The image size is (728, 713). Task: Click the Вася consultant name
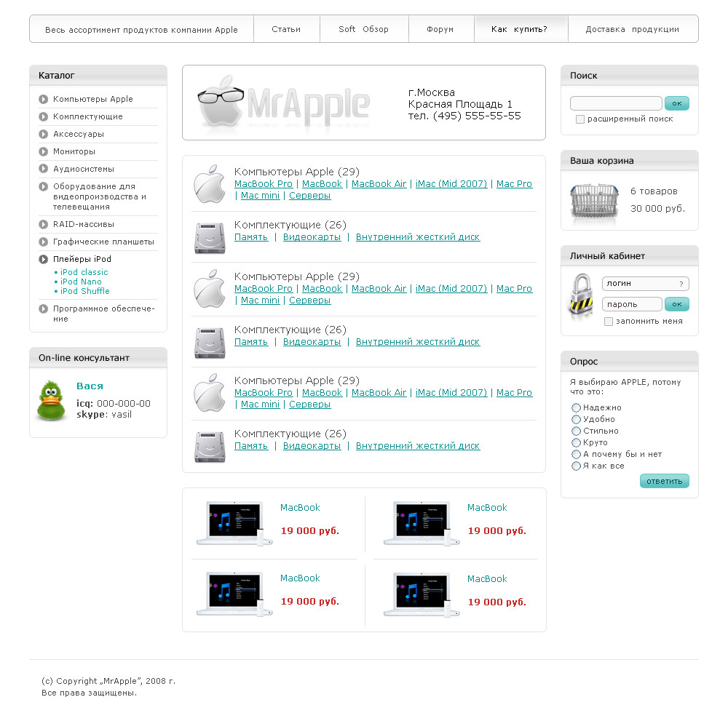pos(90,386)
